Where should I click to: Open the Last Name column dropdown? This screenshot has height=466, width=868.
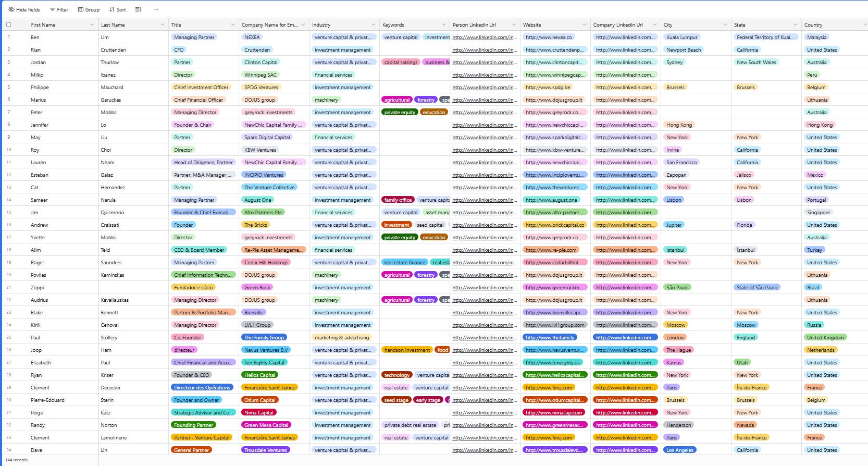163,24
